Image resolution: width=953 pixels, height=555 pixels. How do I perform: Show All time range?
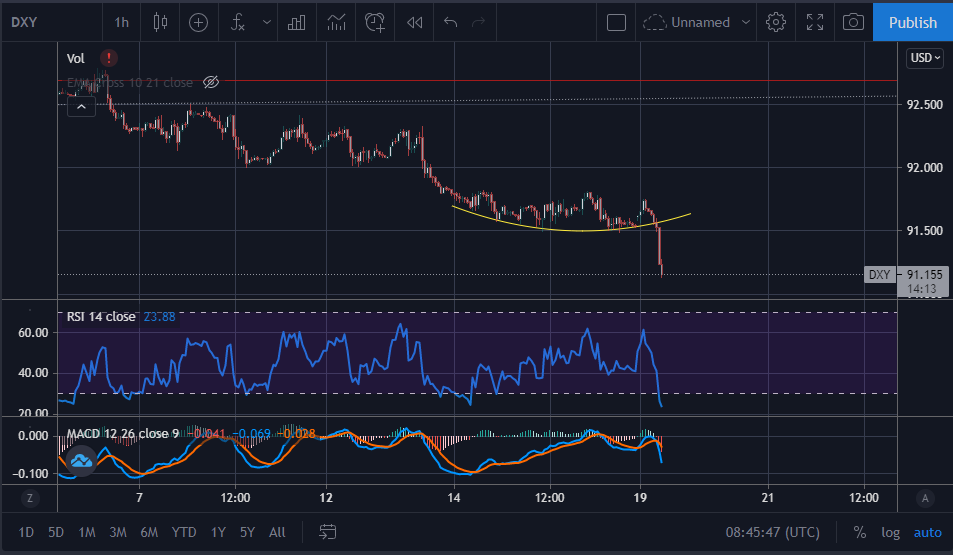click(277, 533)
